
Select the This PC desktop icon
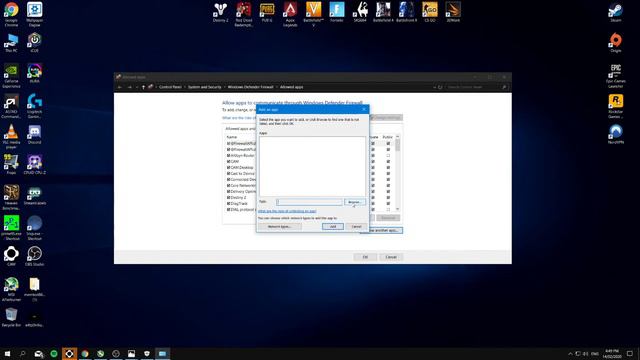click(11, 43)
